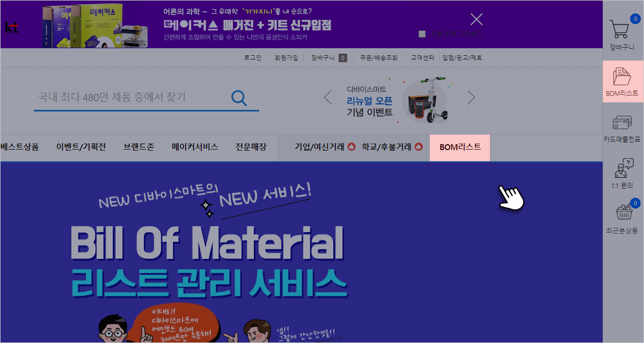The width and height of the screenshot is (644, 343).
Task: Click the magnifier search icon
Action: coord(239,98)
